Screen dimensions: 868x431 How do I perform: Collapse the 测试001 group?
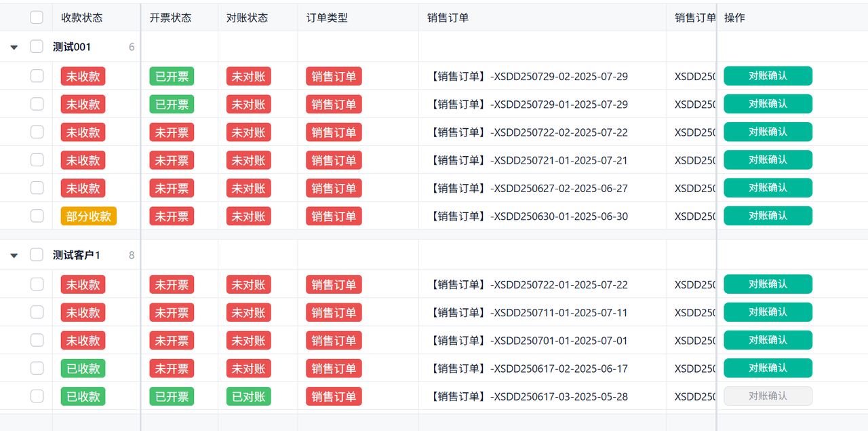click(x=14, y=48)
